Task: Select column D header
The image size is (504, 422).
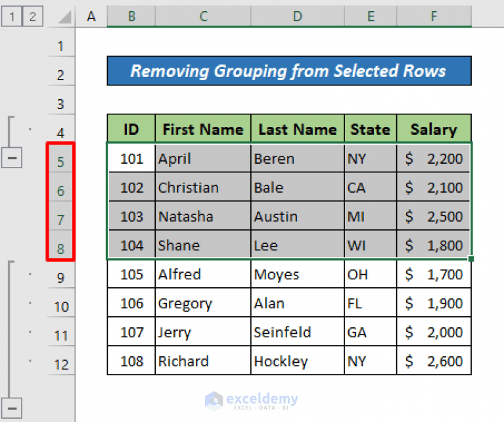Action: (298, 16)
